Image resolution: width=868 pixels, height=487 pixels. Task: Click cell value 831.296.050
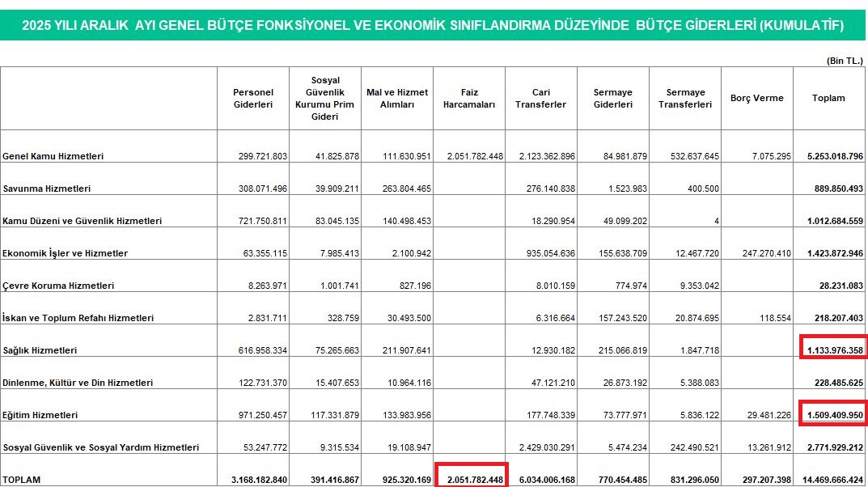[x=695, y=480]
